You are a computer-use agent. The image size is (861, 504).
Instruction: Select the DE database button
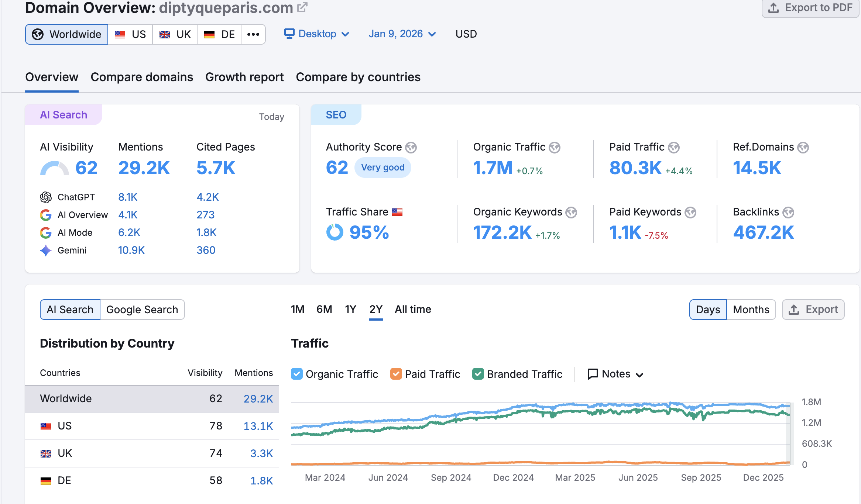click(x=219, y=34)
